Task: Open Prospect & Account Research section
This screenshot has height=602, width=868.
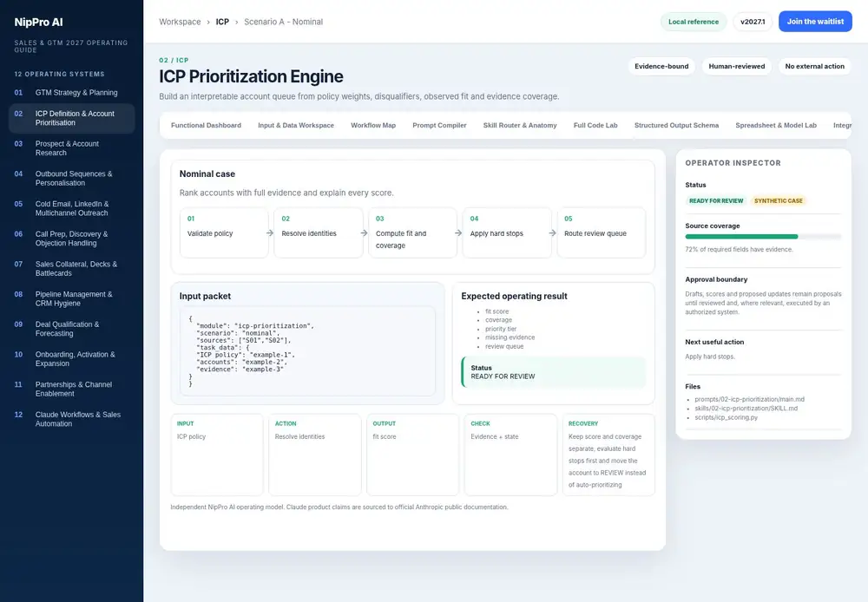Action: point(72,148)
